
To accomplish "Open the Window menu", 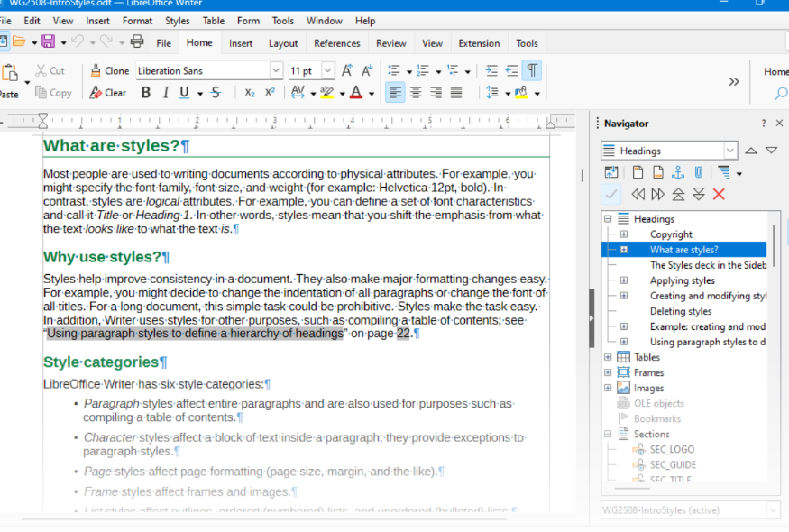I will [x=325, y=21].
